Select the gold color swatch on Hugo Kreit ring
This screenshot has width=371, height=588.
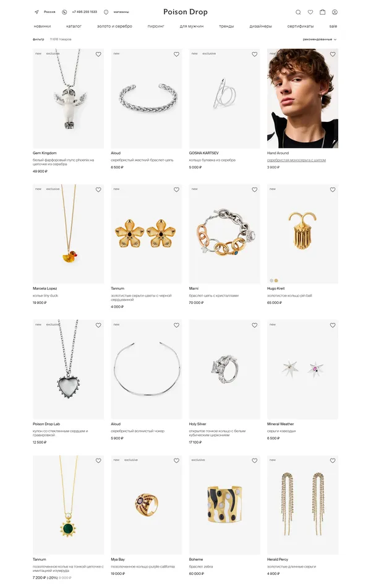tap(276, 280)
